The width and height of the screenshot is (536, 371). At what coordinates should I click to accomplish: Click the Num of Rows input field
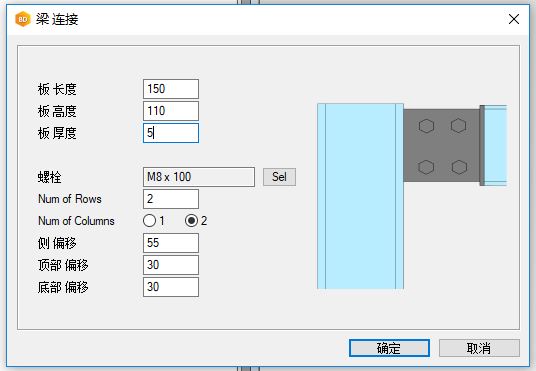pyautogui.click(x=171, y=199)
